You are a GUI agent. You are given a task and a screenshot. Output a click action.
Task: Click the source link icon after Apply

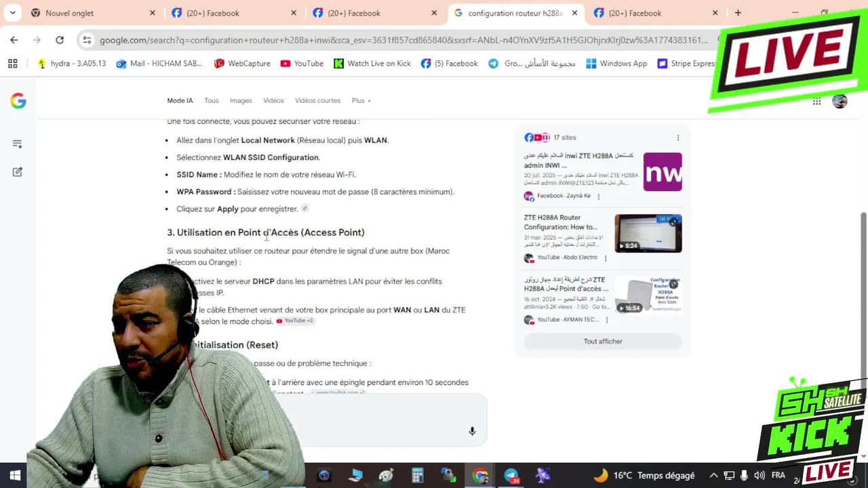(x=305, y=209)
